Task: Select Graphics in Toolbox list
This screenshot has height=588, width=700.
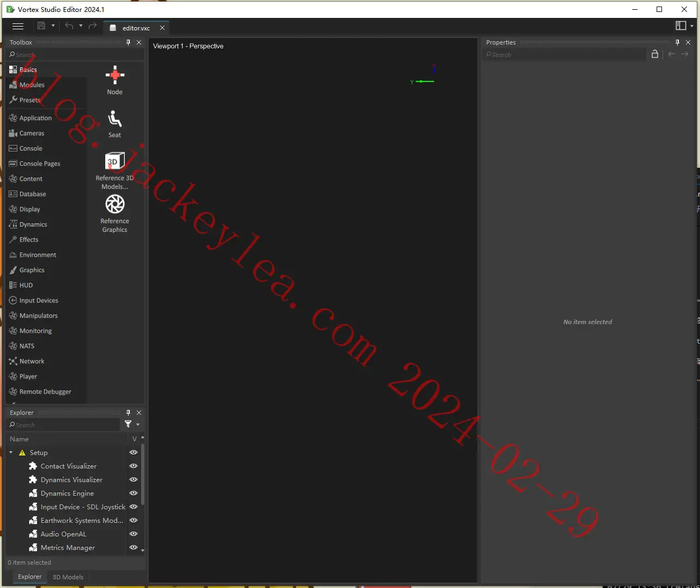Action: 45,270
